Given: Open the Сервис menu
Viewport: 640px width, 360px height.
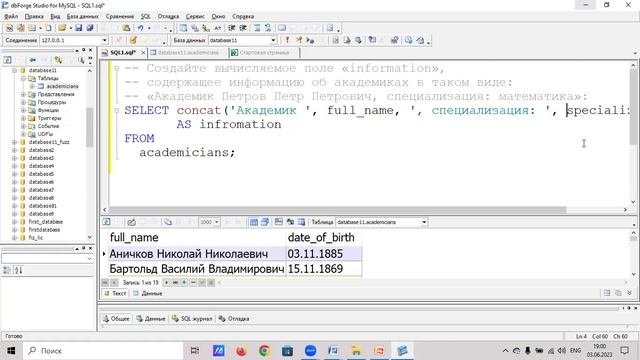Looking at the screenshot, I should click(195, 16).
